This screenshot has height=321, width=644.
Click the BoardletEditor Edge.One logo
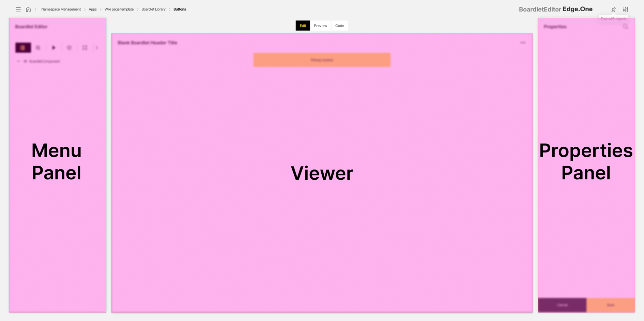[556, 9]
